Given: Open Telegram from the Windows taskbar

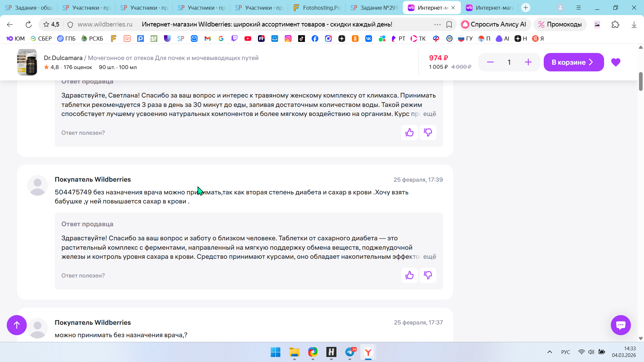Looking at the screenshot, I should click(350, 352).
